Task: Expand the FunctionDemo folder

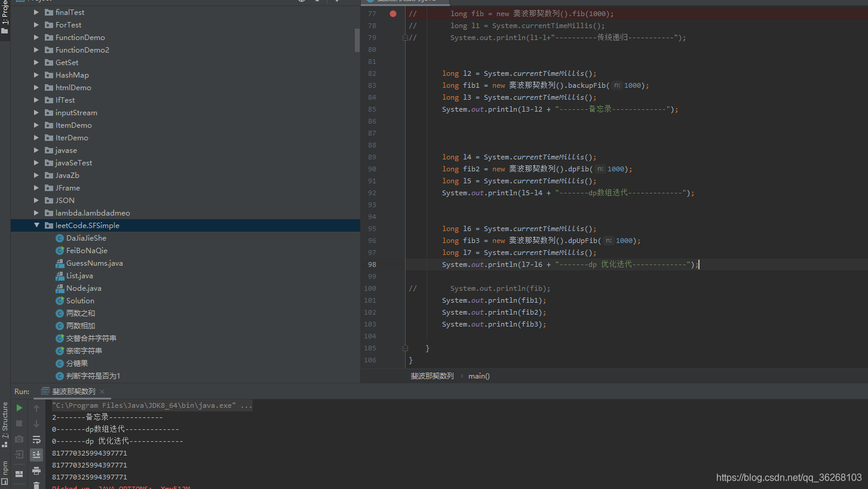Action: pyautogui.click(x=36, y=38)
